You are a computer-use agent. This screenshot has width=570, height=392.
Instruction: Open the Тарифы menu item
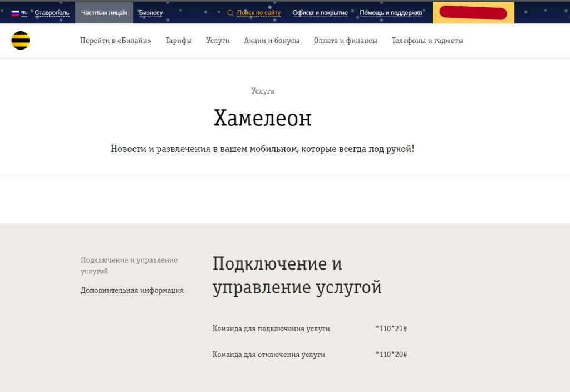click(179, 41)
